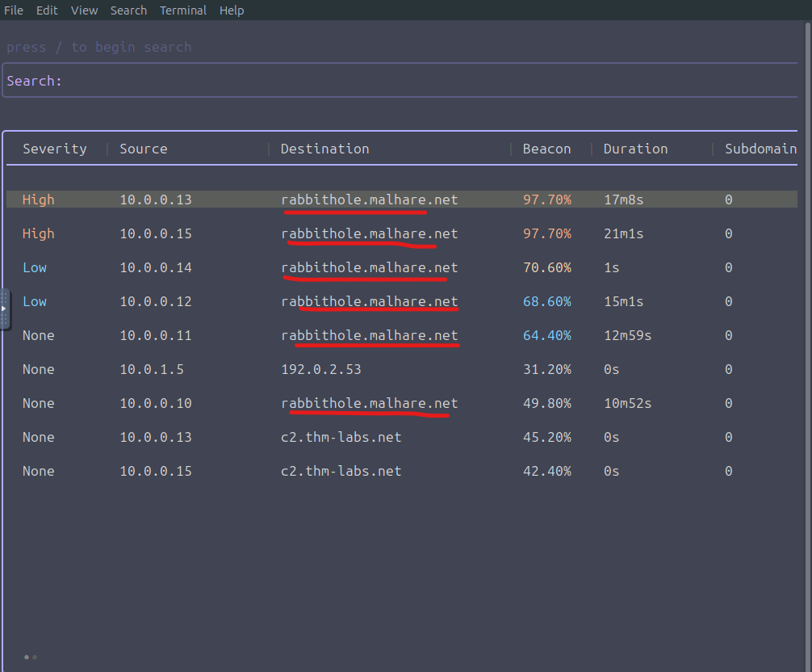Click the side panel expand handle arrow

point(3,309)
